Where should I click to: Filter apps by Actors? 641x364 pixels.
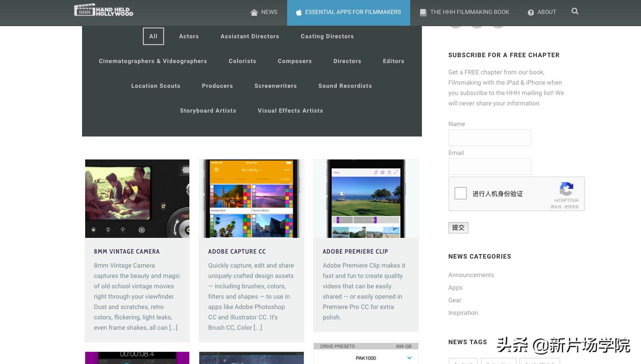tap(189, 36)
